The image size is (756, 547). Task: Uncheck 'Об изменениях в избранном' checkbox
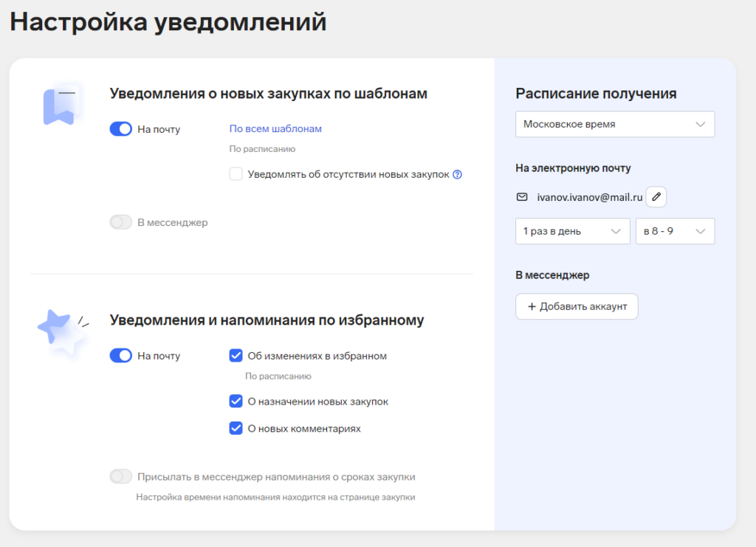(236, 356)
